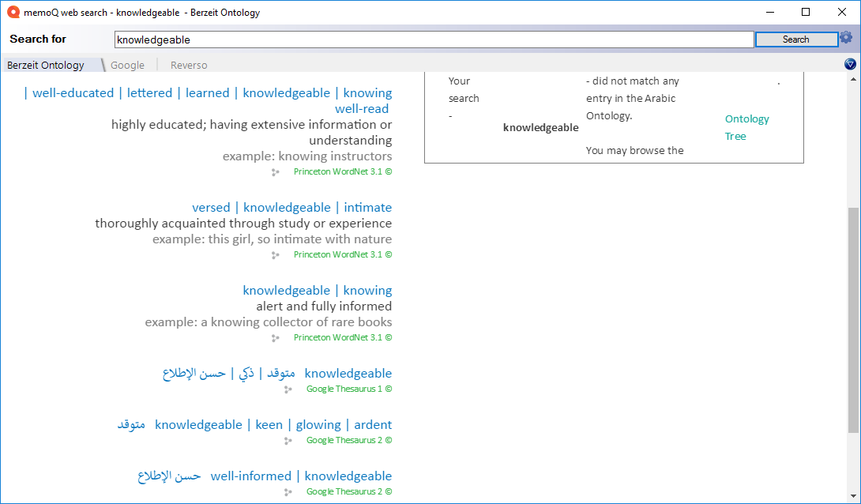Click the 'ardent' synonym link
This screenshot has width=861, height=504.
pyautogui.click(x=373, y=424)
